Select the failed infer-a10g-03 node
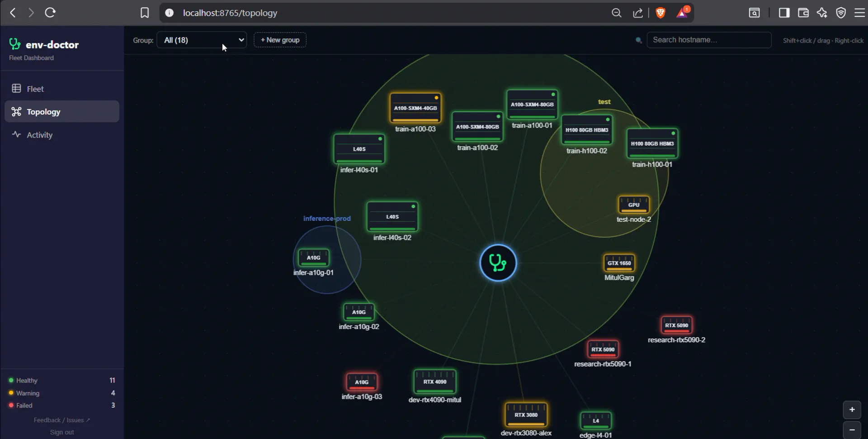Image resolution: width=868 pixels, height=439 pixels. 362,382
